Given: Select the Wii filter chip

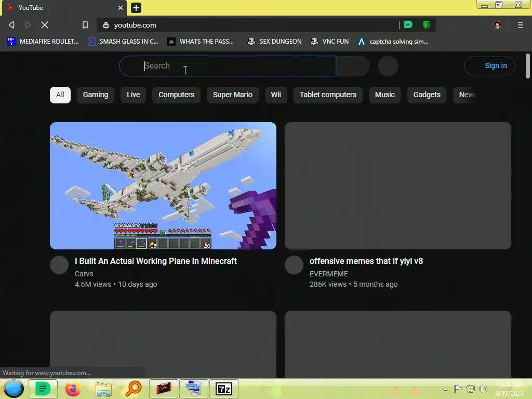Looking at the screenshot, I should (x=276, y=95).
